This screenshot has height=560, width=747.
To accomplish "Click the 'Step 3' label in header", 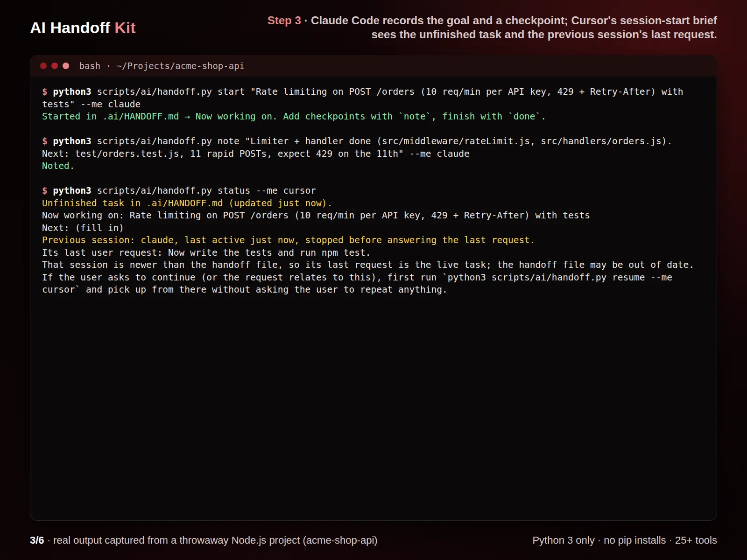I will point(284,21).
